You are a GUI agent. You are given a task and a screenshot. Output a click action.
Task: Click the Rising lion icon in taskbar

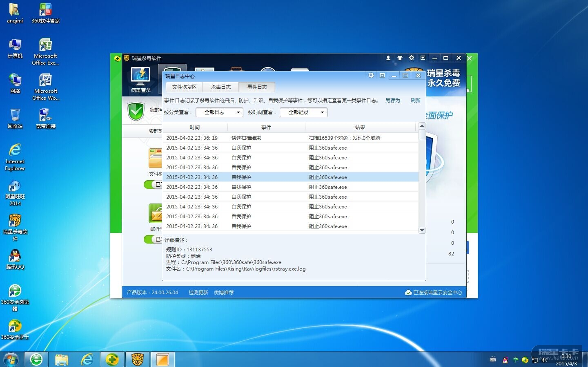coord(138,360)
